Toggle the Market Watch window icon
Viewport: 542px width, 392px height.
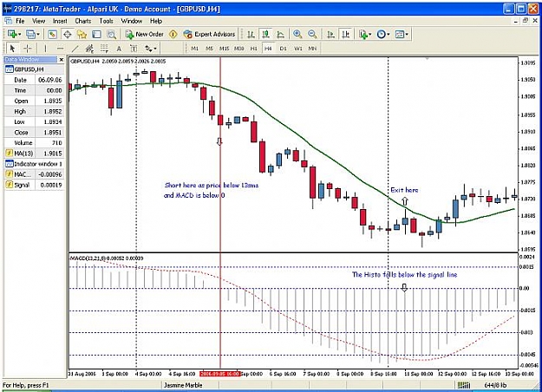(52, 34)
